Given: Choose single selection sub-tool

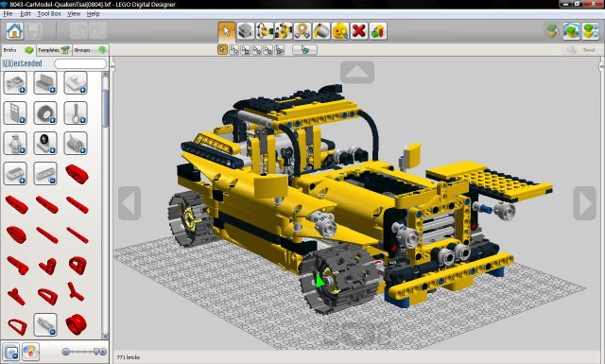Looking at the screenshot, I should tap(223, 50).
